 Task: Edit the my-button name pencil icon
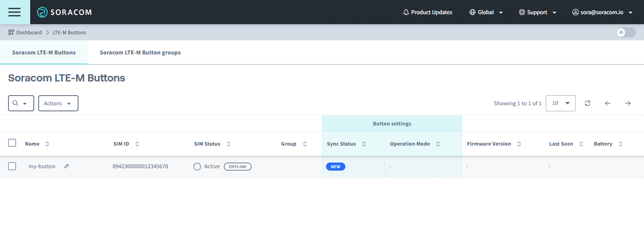point(67,166)
